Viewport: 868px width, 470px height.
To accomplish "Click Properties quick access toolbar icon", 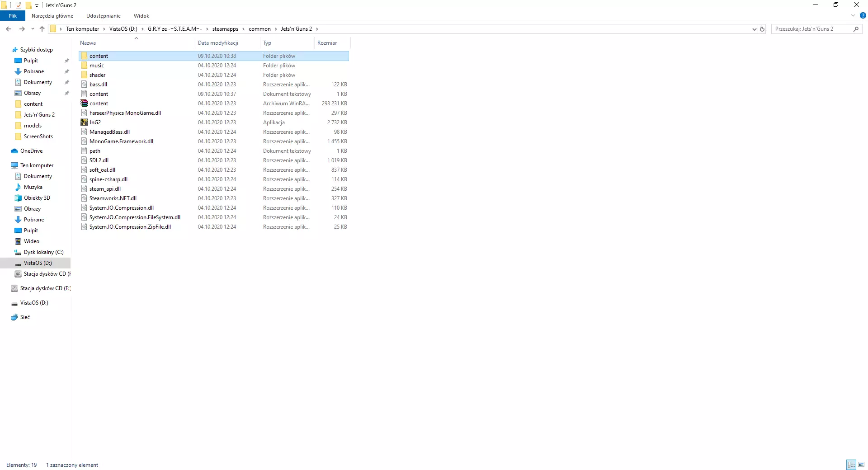I will pyautogui.click(x=19, y=5).
